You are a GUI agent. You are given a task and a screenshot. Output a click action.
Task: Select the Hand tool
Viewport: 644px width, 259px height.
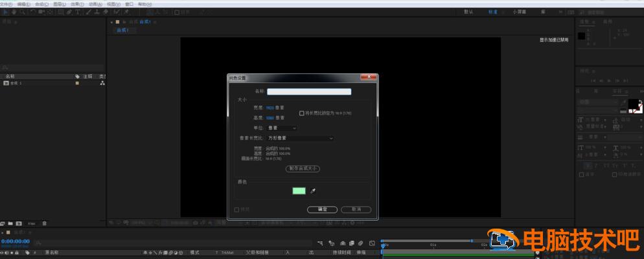(14, 12)
